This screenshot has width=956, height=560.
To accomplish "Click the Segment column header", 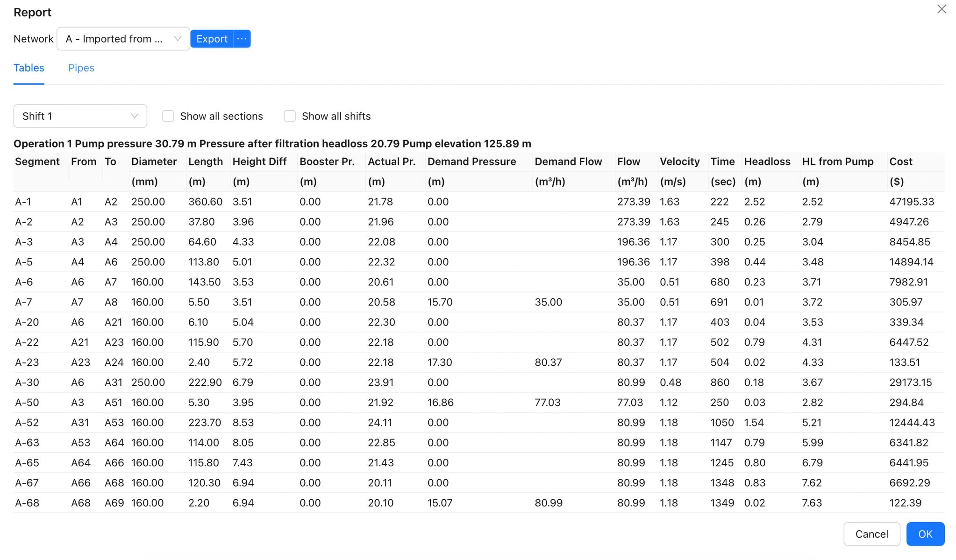I will [x=37, y=162].
